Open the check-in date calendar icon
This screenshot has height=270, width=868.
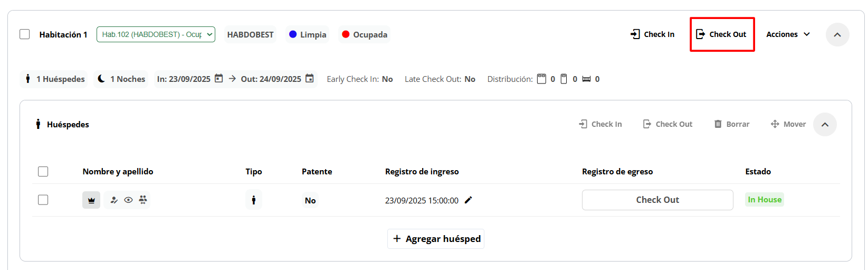tap(218, 79)
